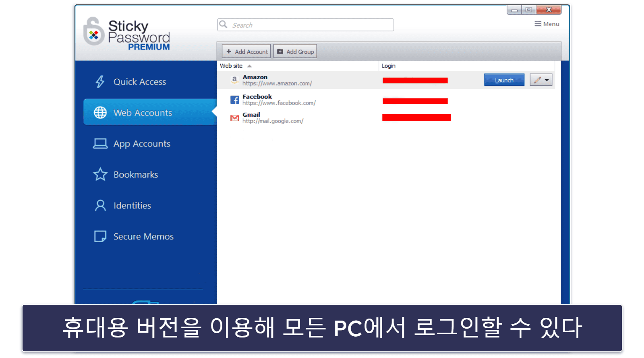Click the Secure Memos note icon
644x358 pixels.
tap(100, 236)
